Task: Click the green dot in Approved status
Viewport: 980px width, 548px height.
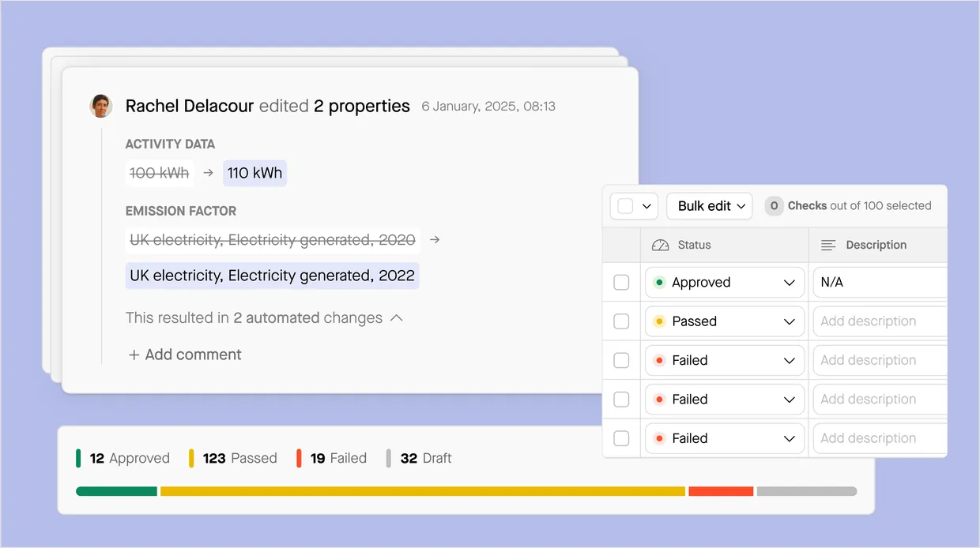Action: [659, 283]
